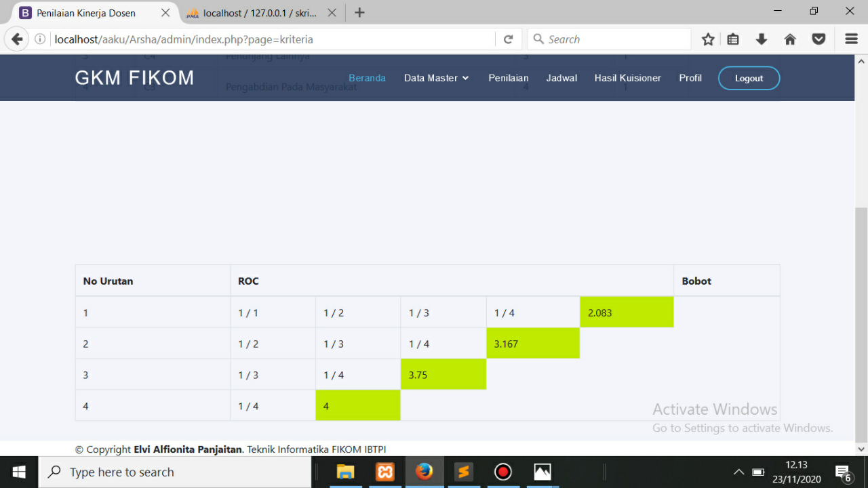Click the Windows taskbar search box

[x=175, y=472]
